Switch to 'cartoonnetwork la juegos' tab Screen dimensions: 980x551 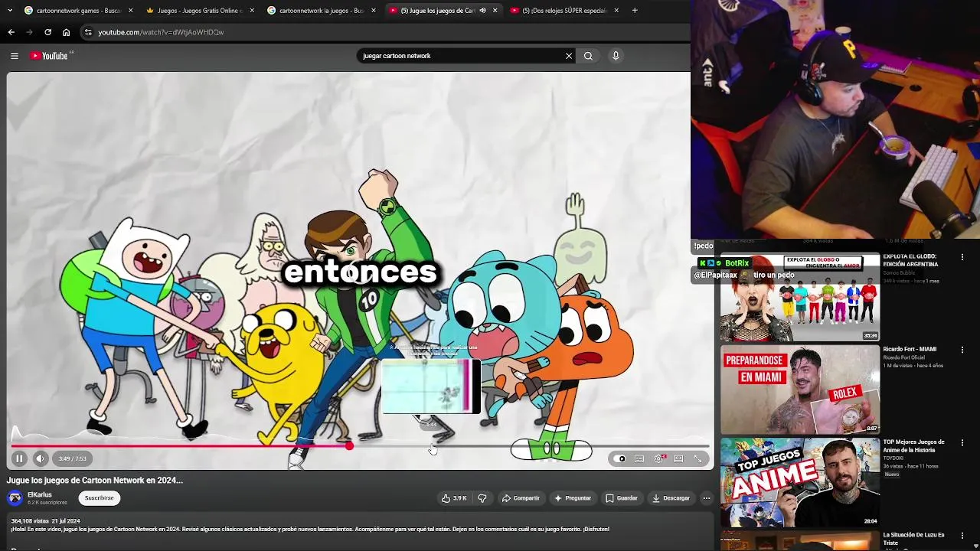point(315,11)
